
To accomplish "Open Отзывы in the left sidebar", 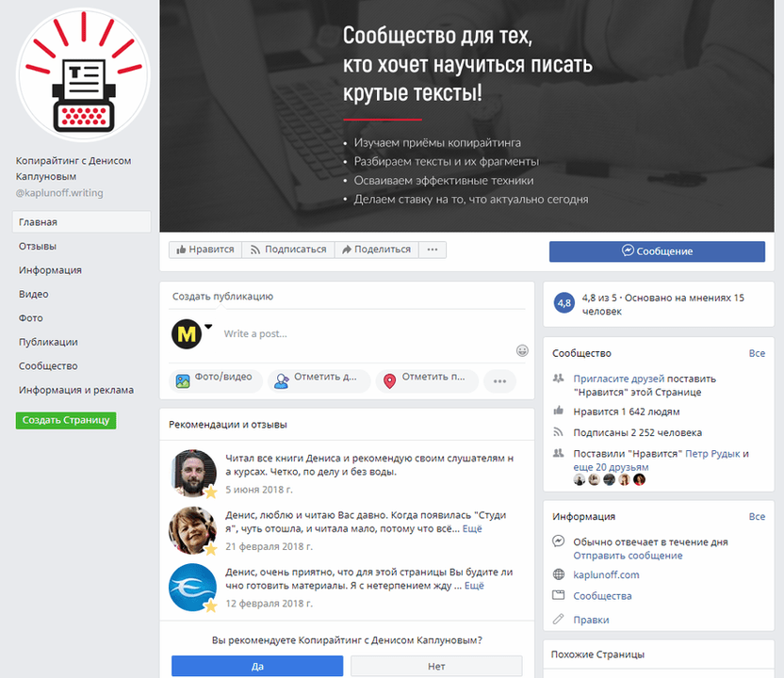I will (38, 247).
